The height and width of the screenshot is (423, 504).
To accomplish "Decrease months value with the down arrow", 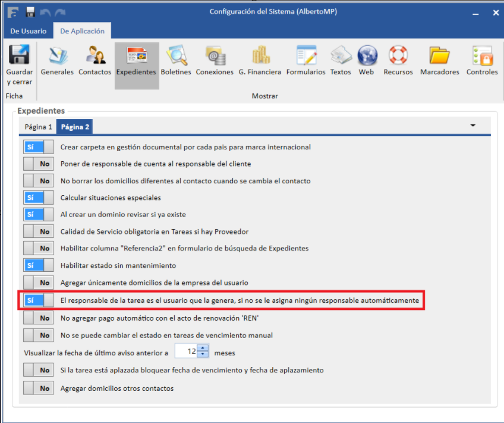I will (x=203, y=355).
